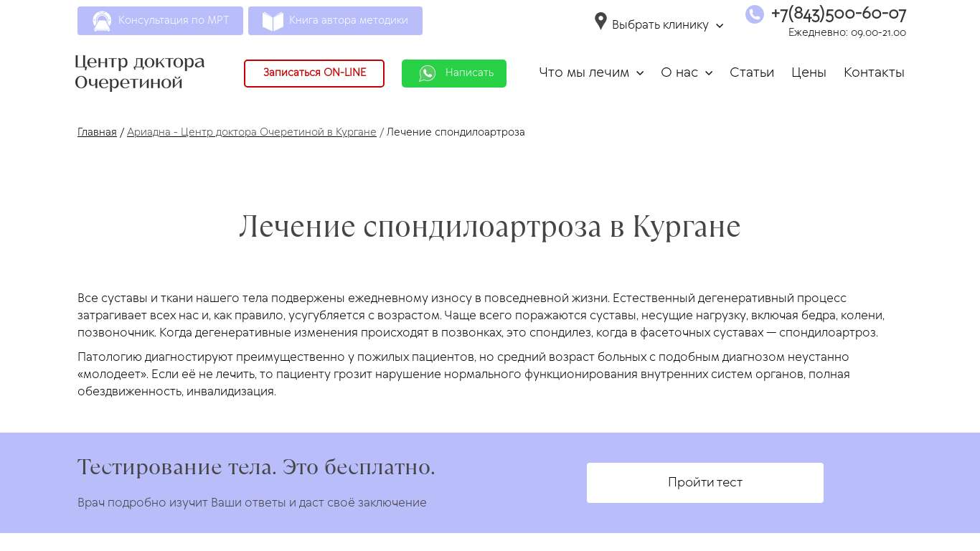This screenshot has width=980, height=551.
Task: Click the 'Центр доктора Очеретиной' site logo
Action: pyautogui.click(x=140, y=72)
